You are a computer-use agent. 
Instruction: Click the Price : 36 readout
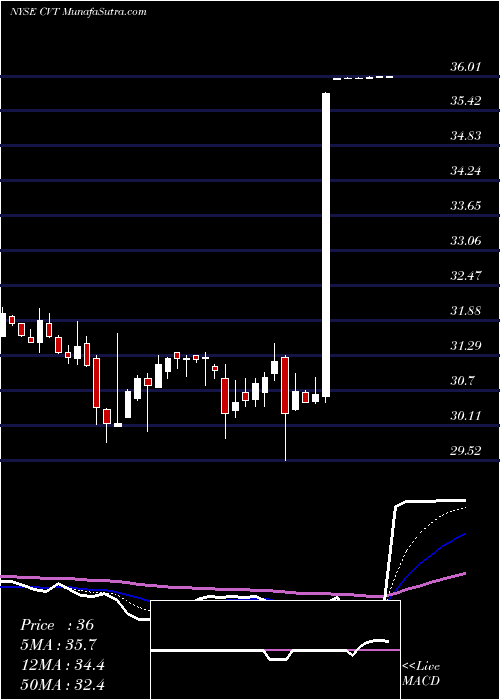point(57,625)
